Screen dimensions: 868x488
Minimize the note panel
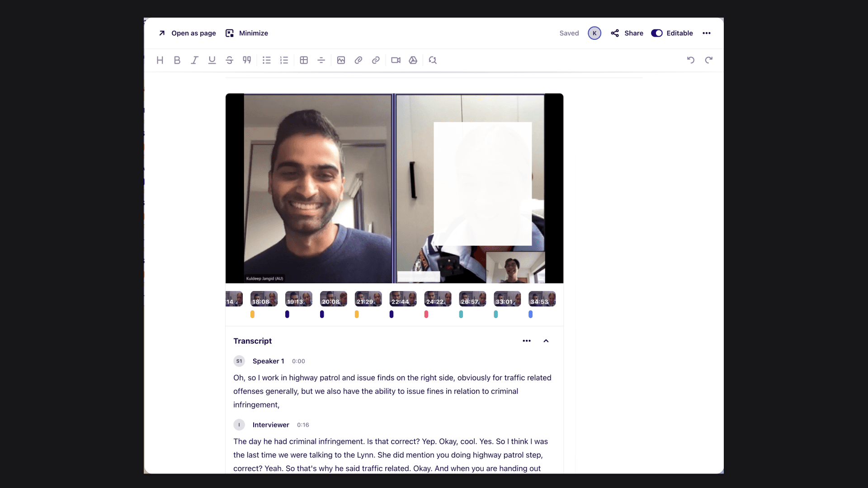247,33
